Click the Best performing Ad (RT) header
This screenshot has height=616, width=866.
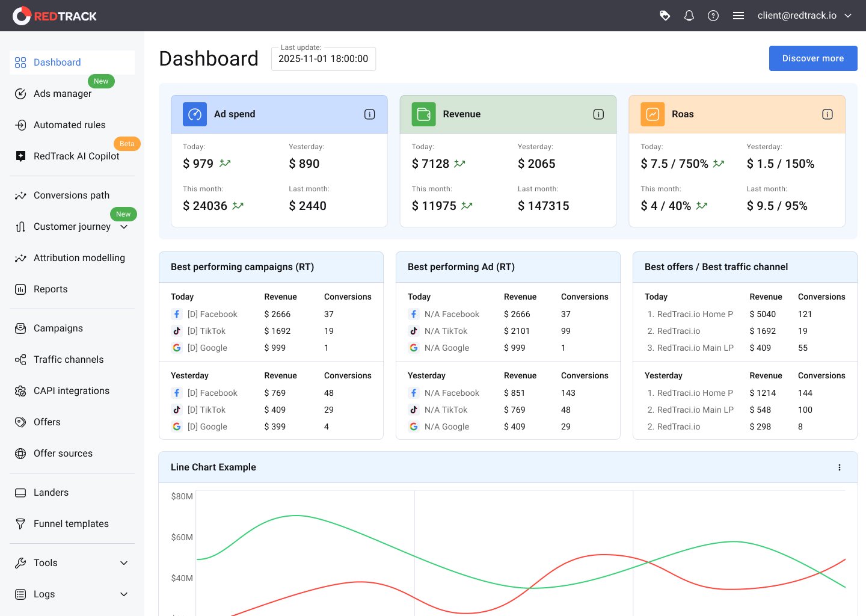(x=508, y=267)
